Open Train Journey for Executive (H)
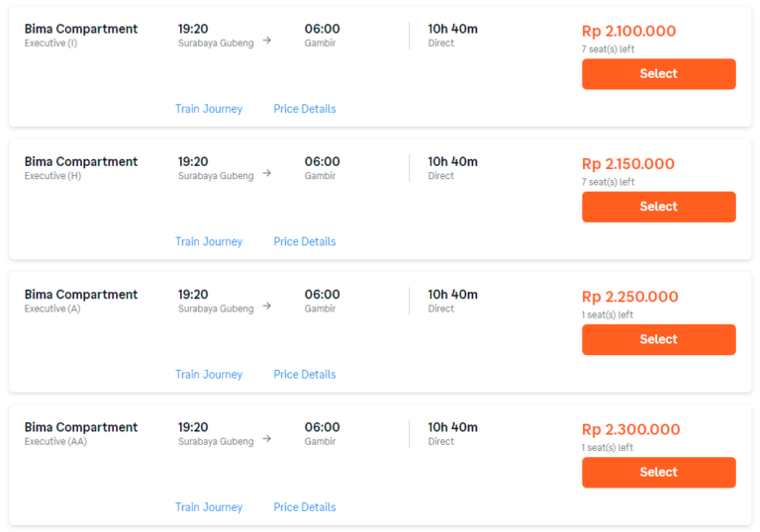 pyautogui.click(x=209, y=241)
